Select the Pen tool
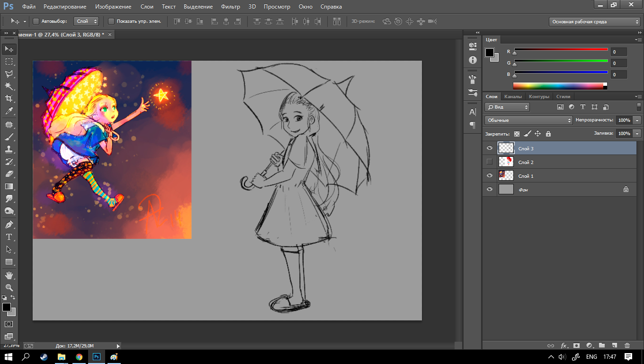 pyautogui.click(x=9, y=225)
